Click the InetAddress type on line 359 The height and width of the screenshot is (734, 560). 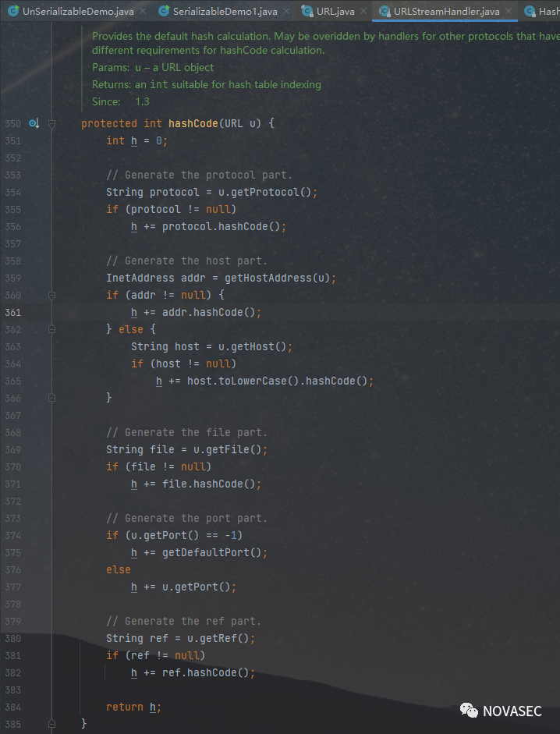coord(140,278)
